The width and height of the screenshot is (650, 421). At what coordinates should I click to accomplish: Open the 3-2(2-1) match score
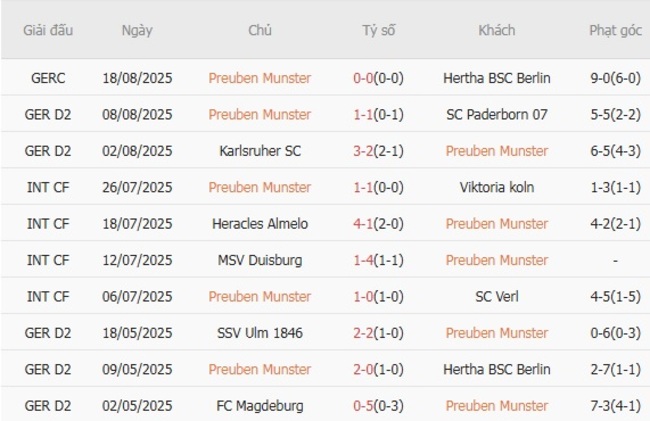[379, 151]
